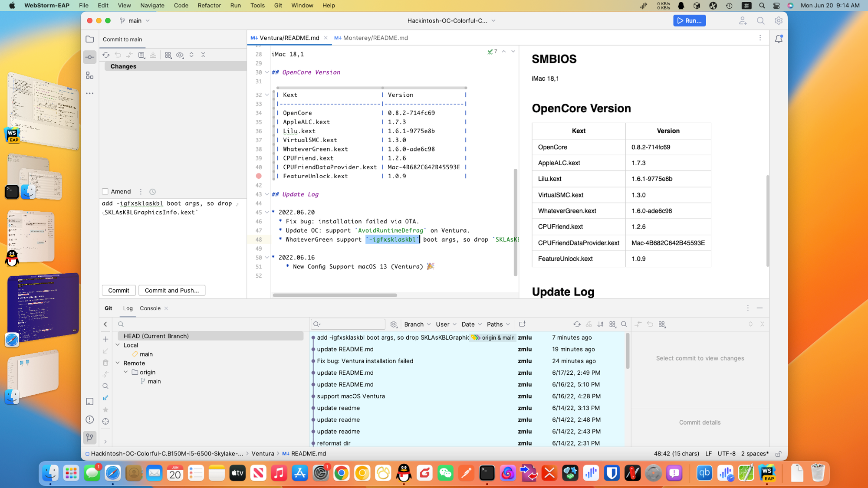Select HEAD (Current Branch) in branches tree
Screen dimensions: 868x488
(x=210, y=336)
